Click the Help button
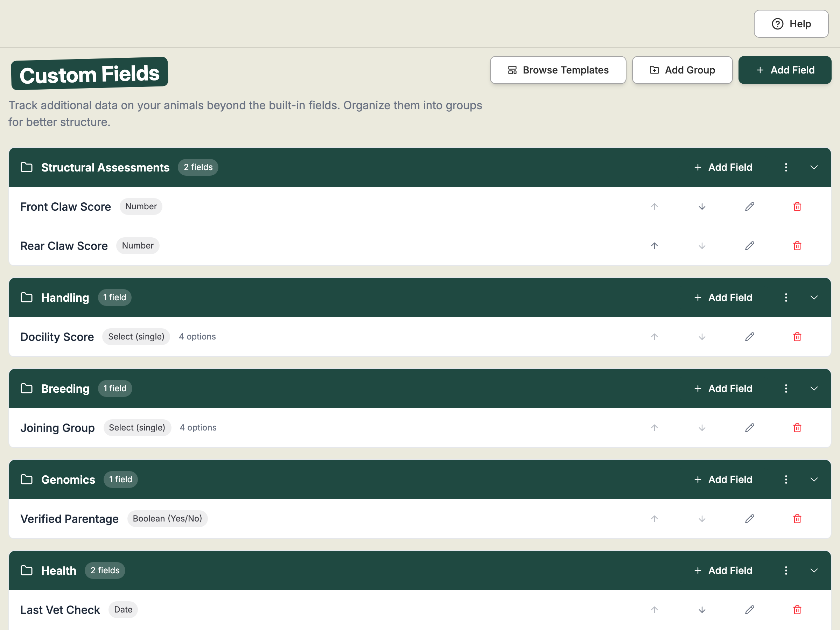Viewport: 840px width, 630px height. (791, 24)
